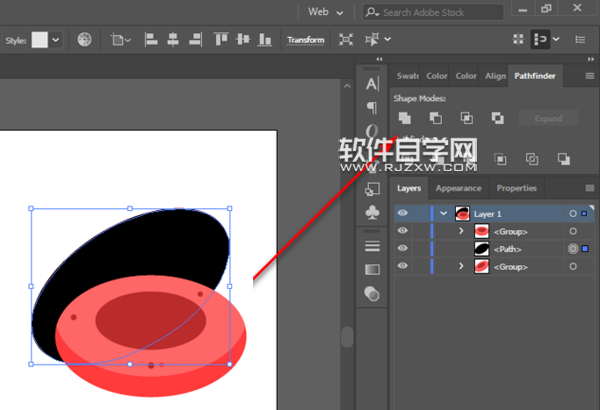The image size is (600, 410).
Task: Click the Horizontal Align Center icon
Action: [172, 40]
